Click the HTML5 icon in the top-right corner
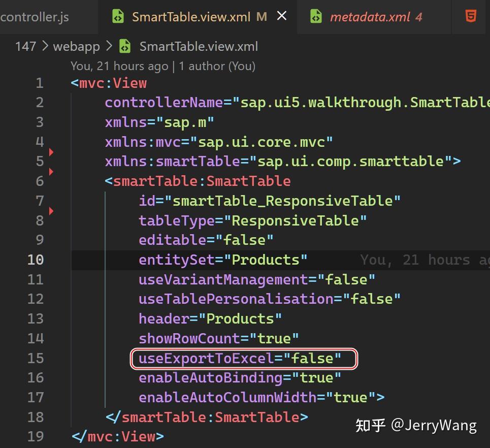490x448 pixels. [x=470, y=16]
